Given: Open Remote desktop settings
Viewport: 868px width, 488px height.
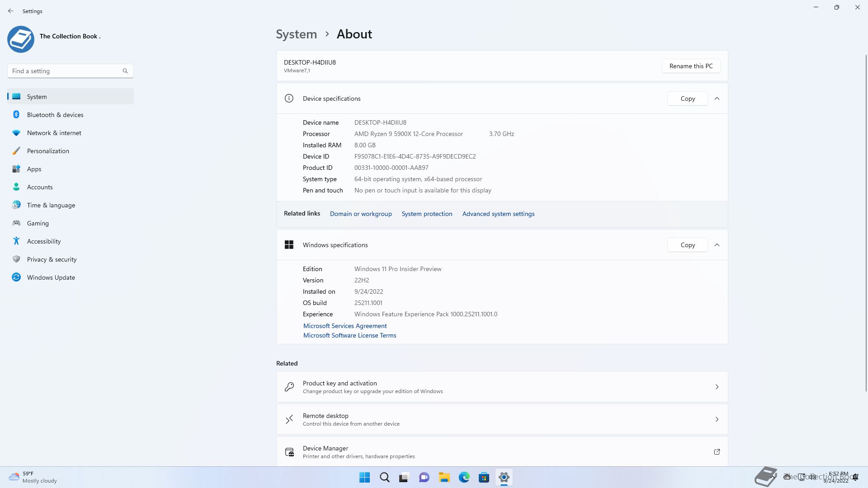Looking at the screenshot, I should [x=502, y=419].
